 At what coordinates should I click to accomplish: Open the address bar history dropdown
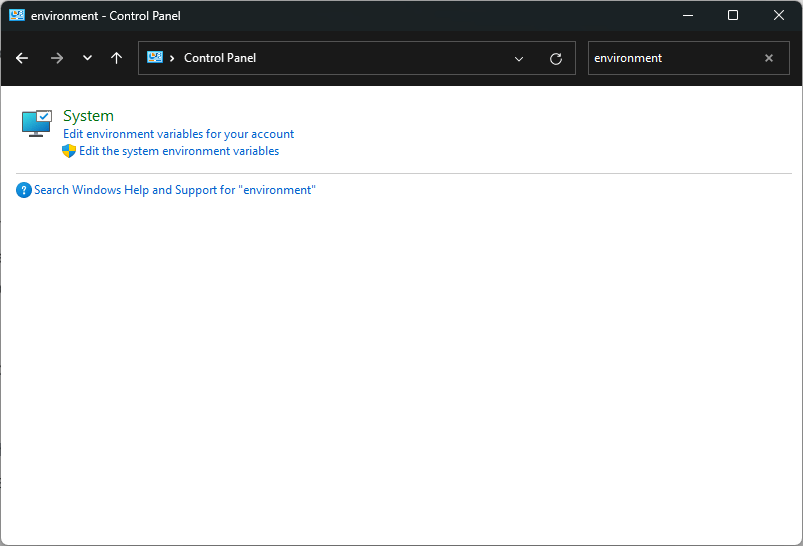[x=519, y=58]
